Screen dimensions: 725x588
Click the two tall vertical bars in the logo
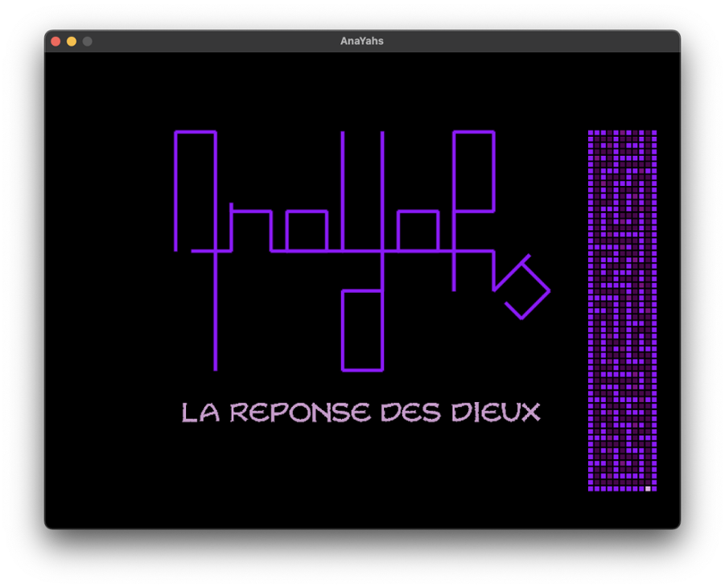(x=362, y=191)
